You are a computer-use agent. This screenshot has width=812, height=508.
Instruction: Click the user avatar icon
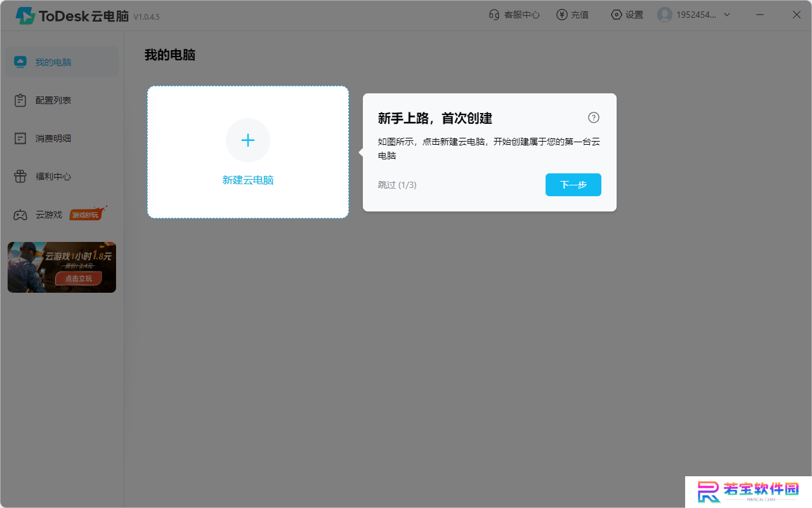click(x=664, y=15)
